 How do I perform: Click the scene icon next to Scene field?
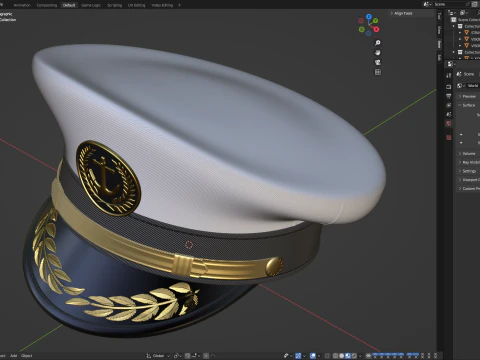tap(427, 4)
